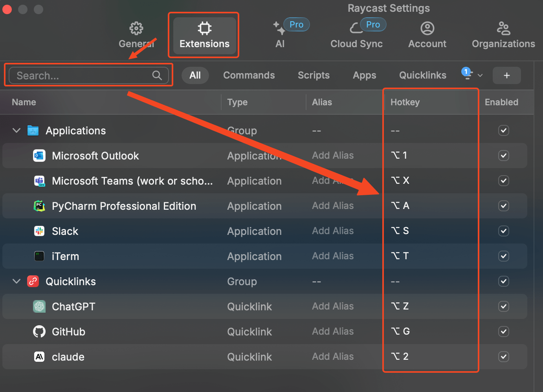Select the All filter
The image size is (543, 392).
195,75
